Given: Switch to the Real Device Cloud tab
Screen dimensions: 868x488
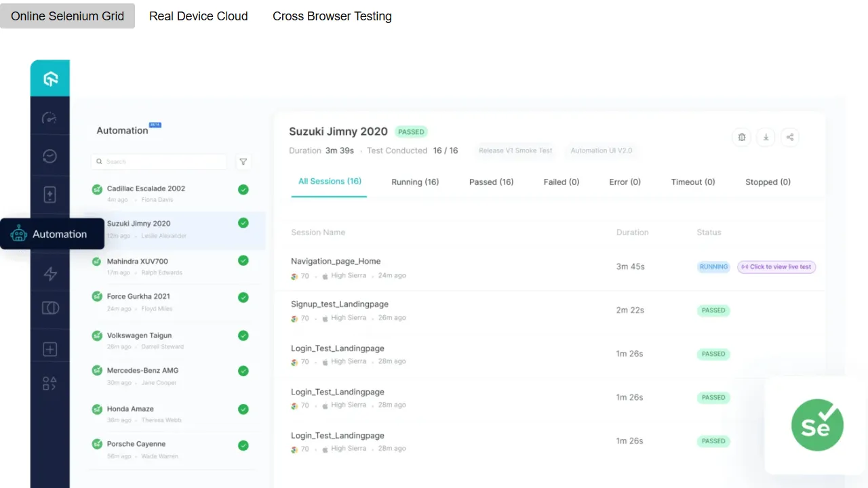Looking at the screenshot, I should click(199, 16).
